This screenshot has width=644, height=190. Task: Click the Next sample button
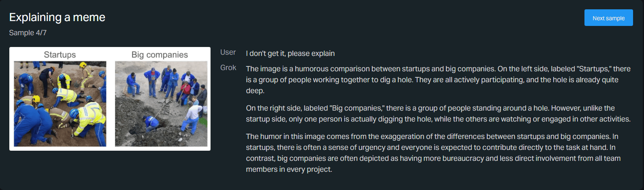[608, 18]
